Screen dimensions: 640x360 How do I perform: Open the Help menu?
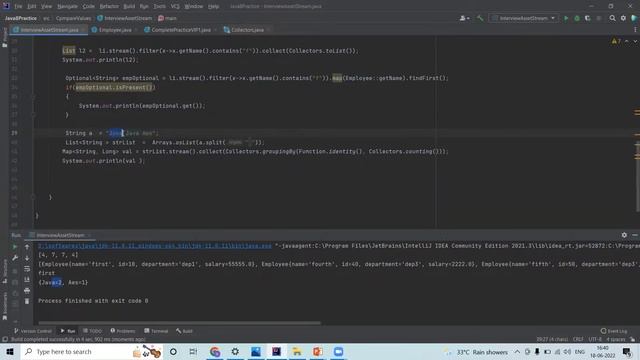click(213, 7)
